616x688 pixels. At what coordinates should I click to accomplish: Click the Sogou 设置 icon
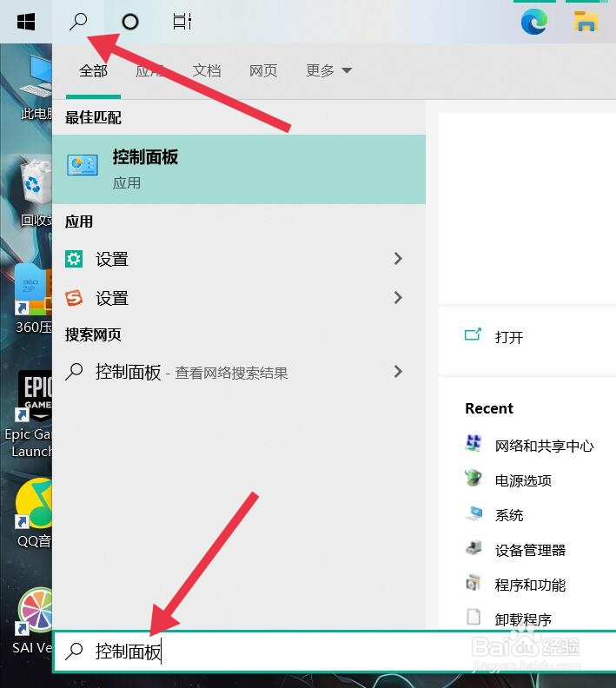pos(74,298)
